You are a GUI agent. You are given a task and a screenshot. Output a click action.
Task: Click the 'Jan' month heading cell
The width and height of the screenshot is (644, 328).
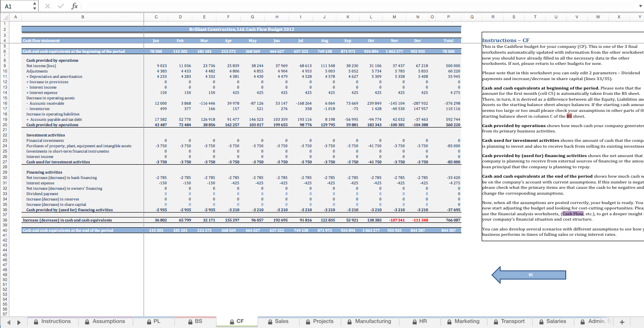(x=156, y=41)
